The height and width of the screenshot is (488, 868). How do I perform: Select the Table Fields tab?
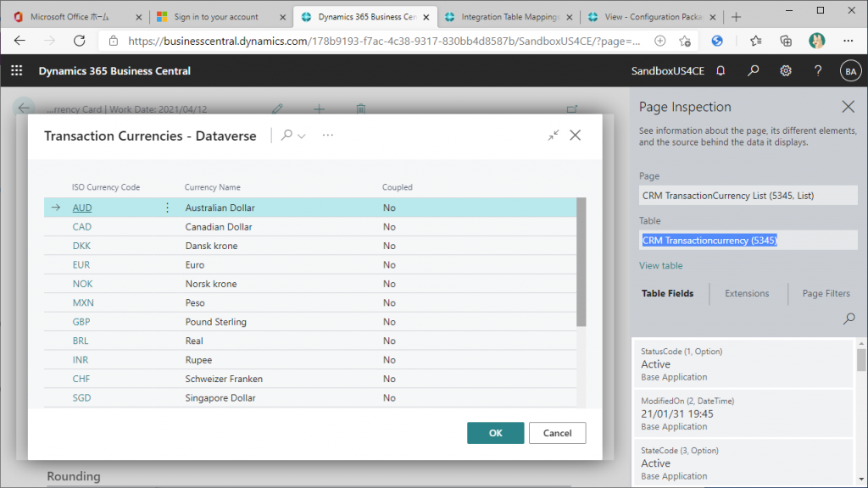[668, 293]
